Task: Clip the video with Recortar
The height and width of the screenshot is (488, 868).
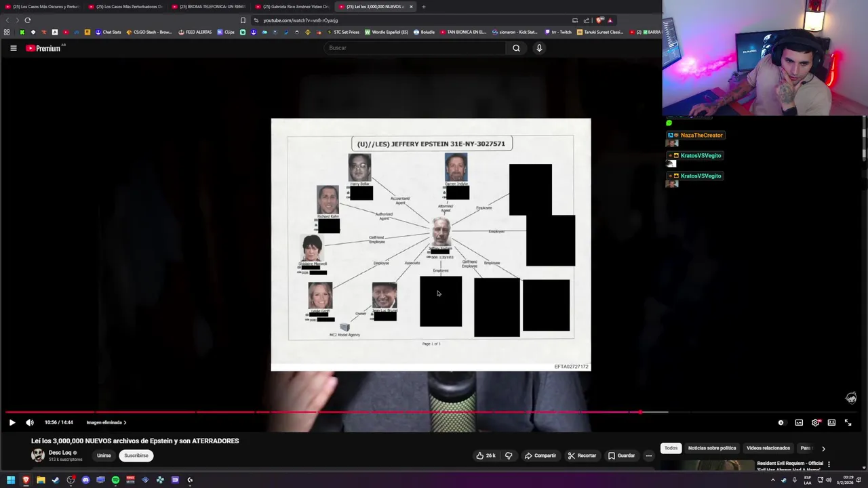Action: coord(582,455)
